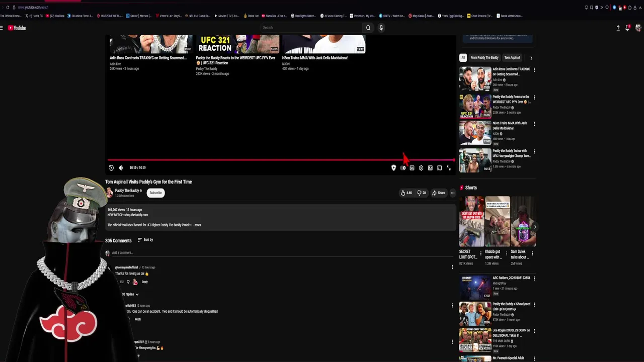This screenshot has width=644, height=362.
Task: Click the browser address bar URL
Action: click(x=33, y=7)
